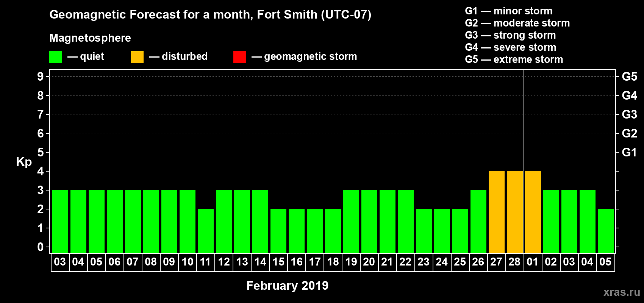Viewport: 644px width, 303px height.
Task: Select the orange bar for March 01
Action: (533, 212)
